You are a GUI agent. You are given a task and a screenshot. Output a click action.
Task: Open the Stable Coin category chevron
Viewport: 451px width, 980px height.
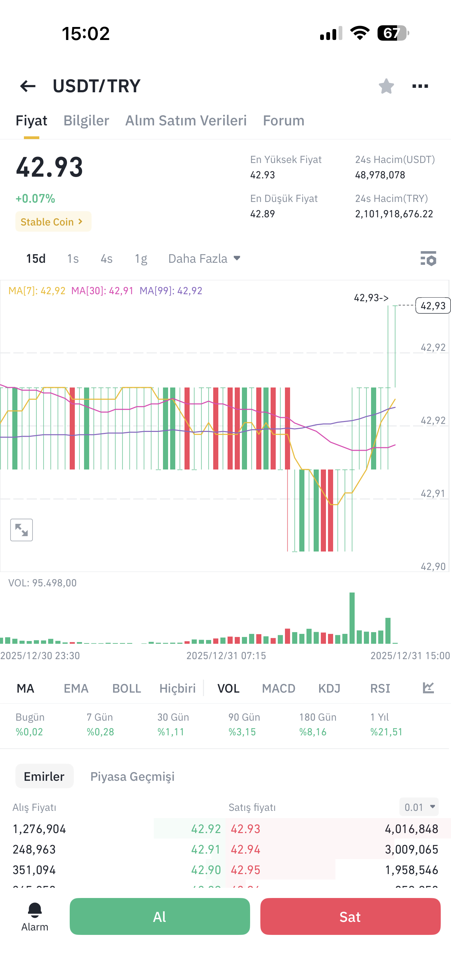pyautogui.click(x=53, y=221)
